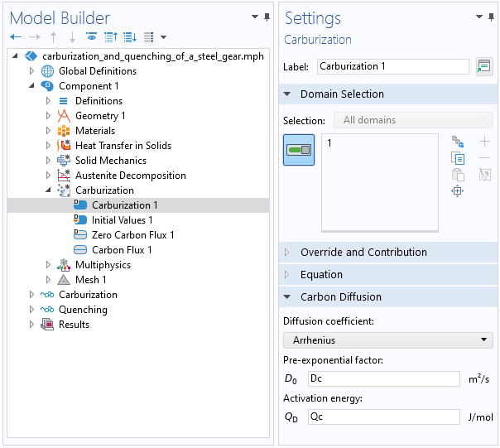The height and width of the screenshot is (448, 500).
Task: Click the back arrow in Model Builder toolbar
Action: tap(15, 37)
